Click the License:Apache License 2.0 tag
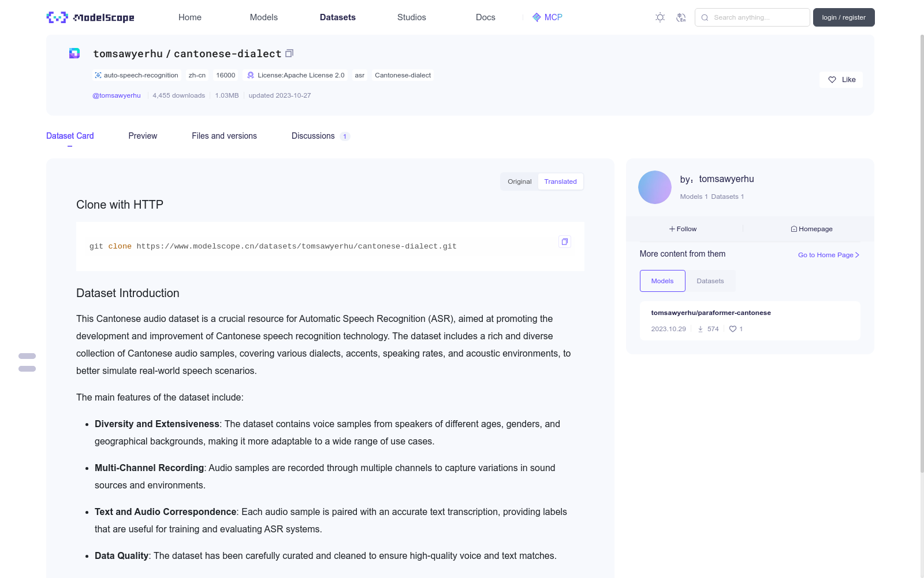This screenshot has width=924, height=578. [x=296, y=75]
